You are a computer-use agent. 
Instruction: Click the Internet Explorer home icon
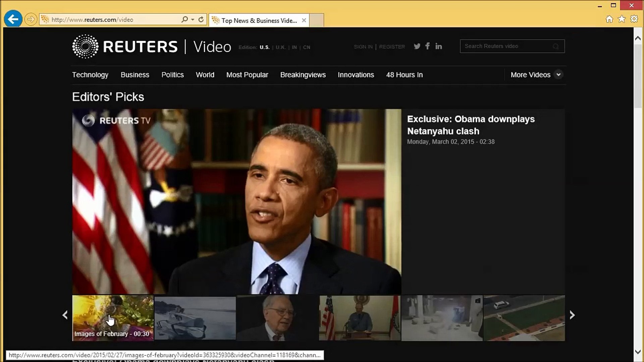click(609, 19)
